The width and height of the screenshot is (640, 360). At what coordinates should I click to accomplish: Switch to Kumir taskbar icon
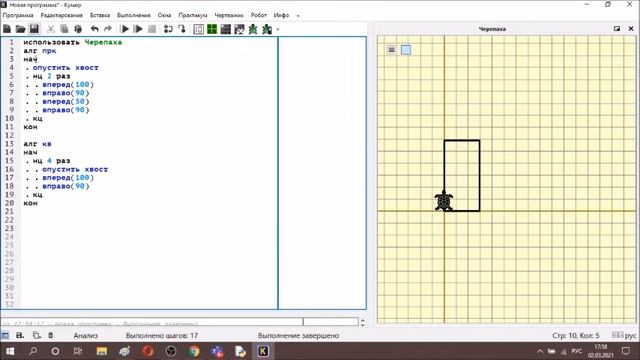click(x=263, y=351)
